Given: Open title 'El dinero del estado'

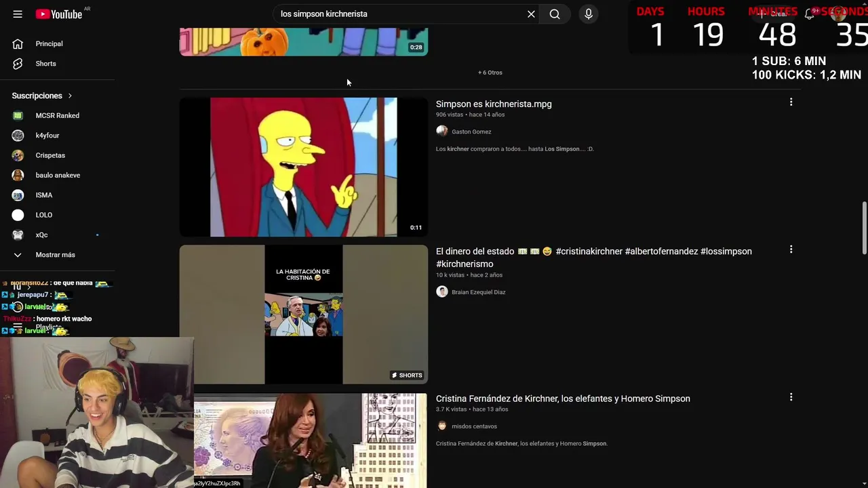Looking at the screenshot, I should [594, 258].
